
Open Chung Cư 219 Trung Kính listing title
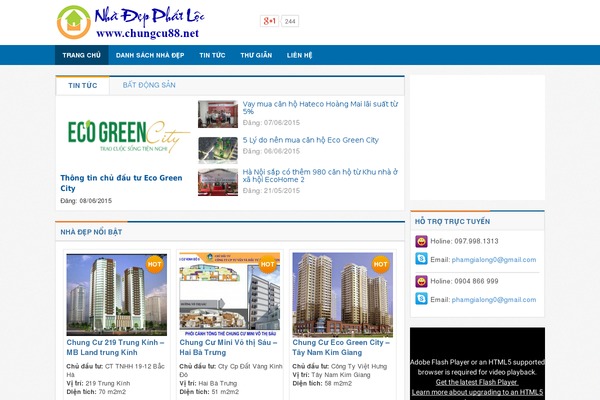point(115,347)
